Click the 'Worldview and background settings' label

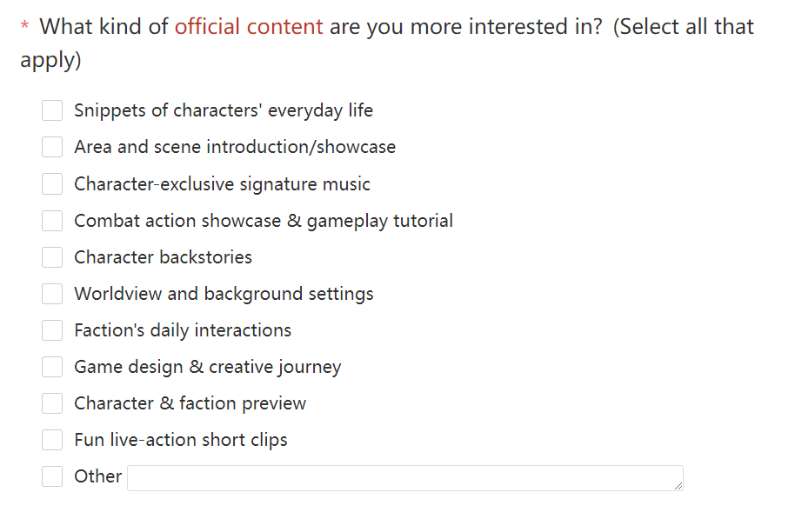(x=224, y=294)
